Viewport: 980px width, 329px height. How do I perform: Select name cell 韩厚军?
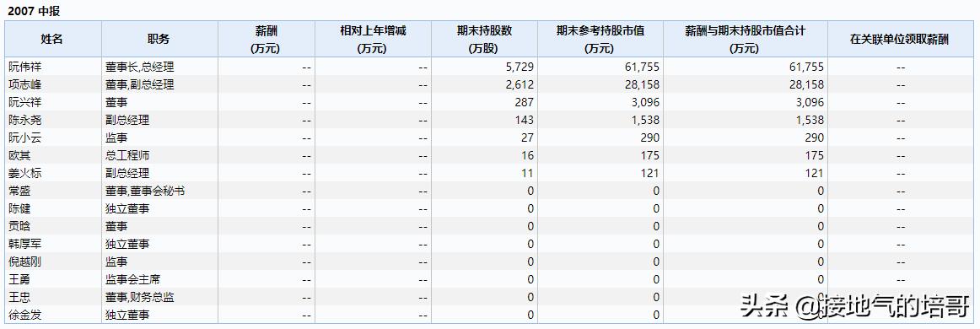pos(24,244)
